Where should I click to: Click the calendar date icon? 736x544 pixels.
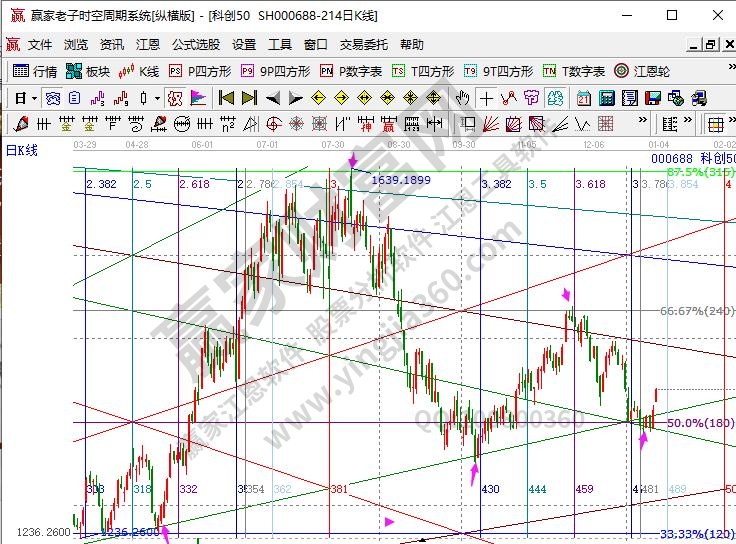pyautogui.click(x=585, y=98)
